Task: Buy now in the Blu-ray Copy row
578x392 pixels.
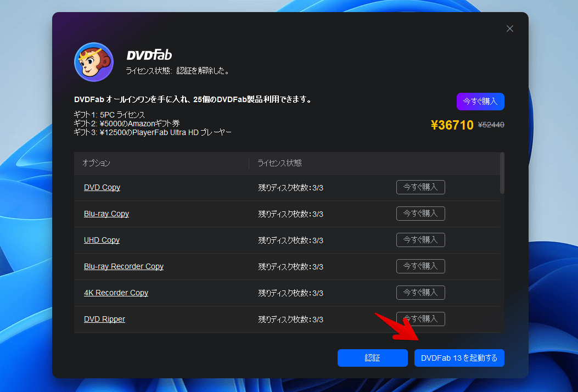Action: click(x=420, y=214)
